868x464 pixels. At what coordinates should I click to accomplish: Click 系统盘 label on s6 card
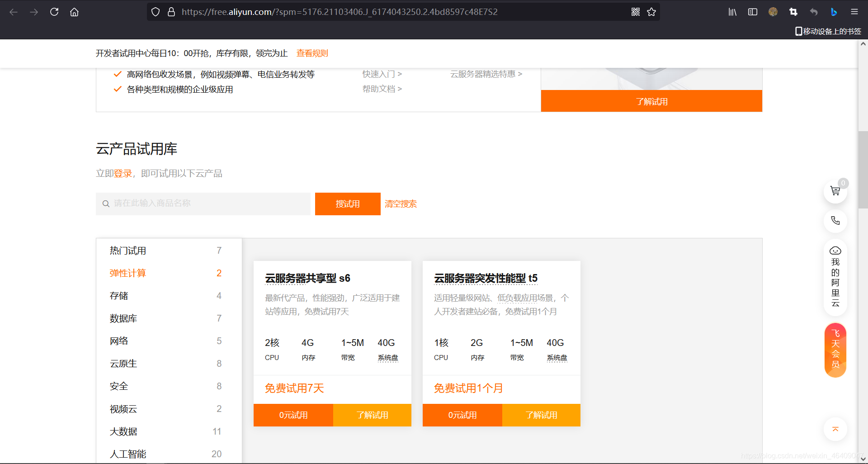click(388, 358)
